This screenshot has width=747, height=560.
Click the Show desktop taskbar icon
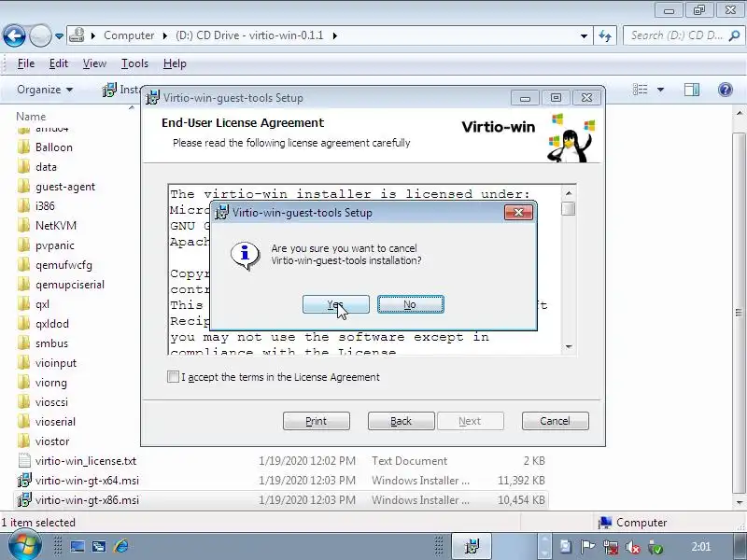(x=78, y=546)
